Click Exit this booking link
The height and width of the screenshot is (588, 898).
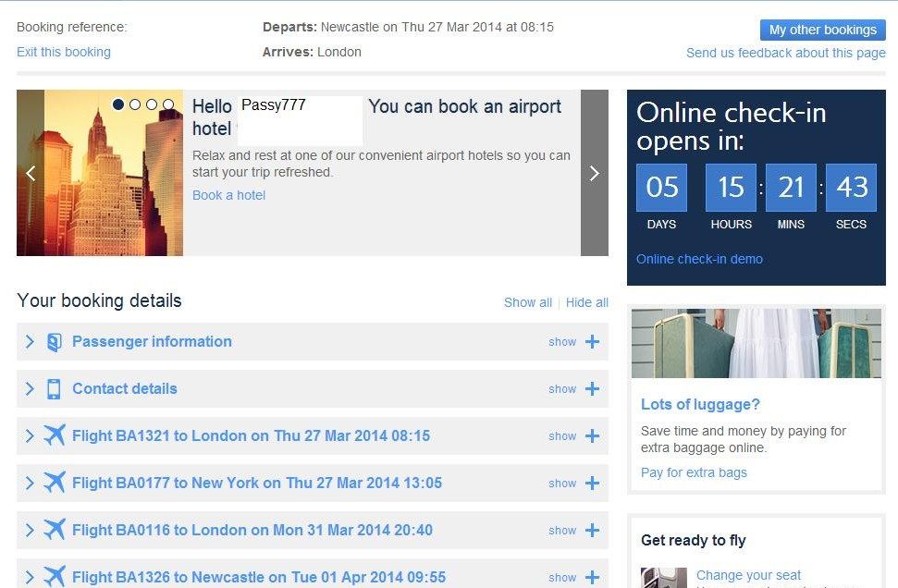(x=64, y=52)
